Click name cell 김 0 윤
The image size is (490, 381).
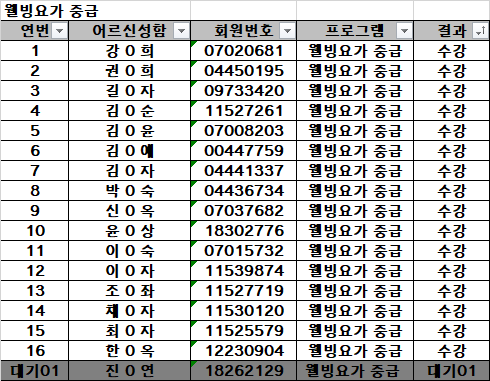[130, 131]
